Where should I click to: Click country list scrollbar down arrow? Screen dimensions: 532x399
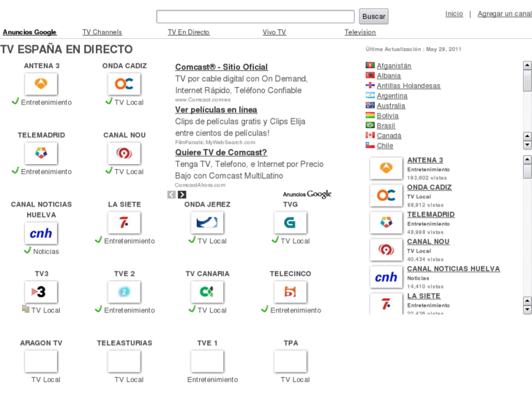tap(528, 145)
